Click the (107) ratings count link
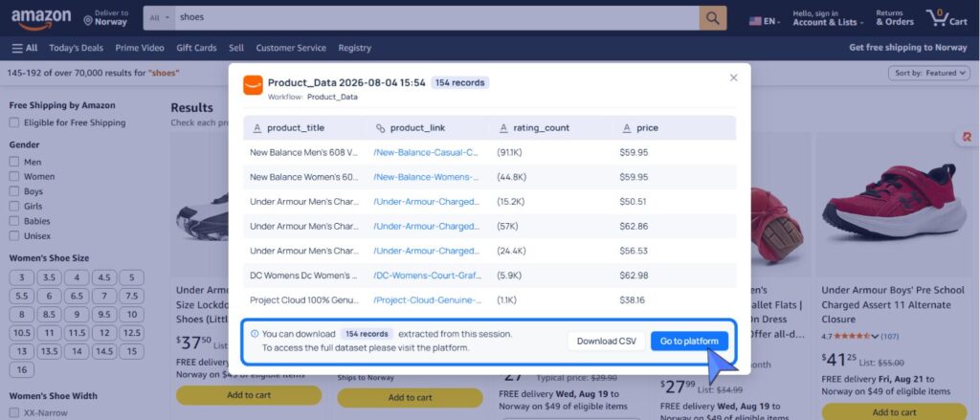Image resolution: width=980 pixels, height=420 pixels. (890, 337)
